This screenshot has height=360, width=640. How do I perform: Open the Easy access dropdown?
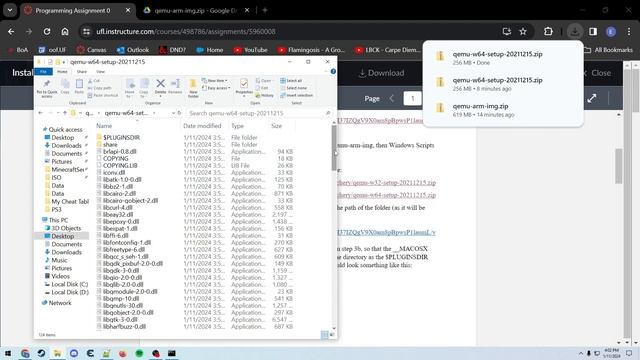click(216, 88)
